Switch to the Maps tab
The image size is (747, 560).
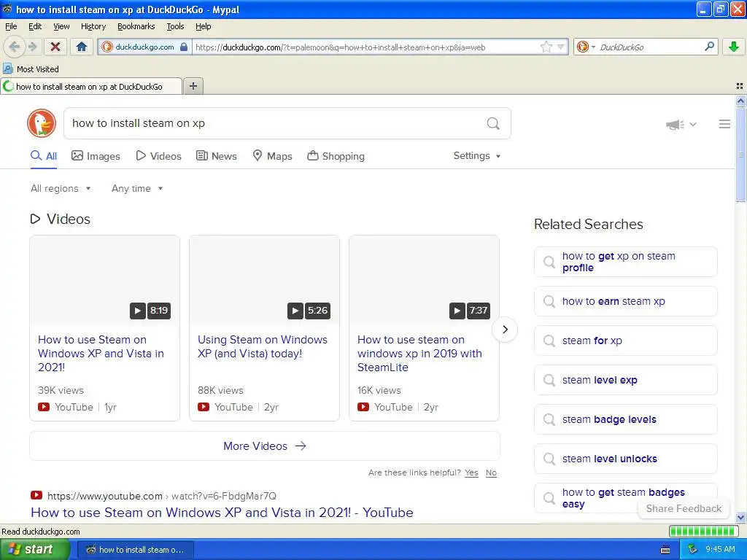click(272, 156)
